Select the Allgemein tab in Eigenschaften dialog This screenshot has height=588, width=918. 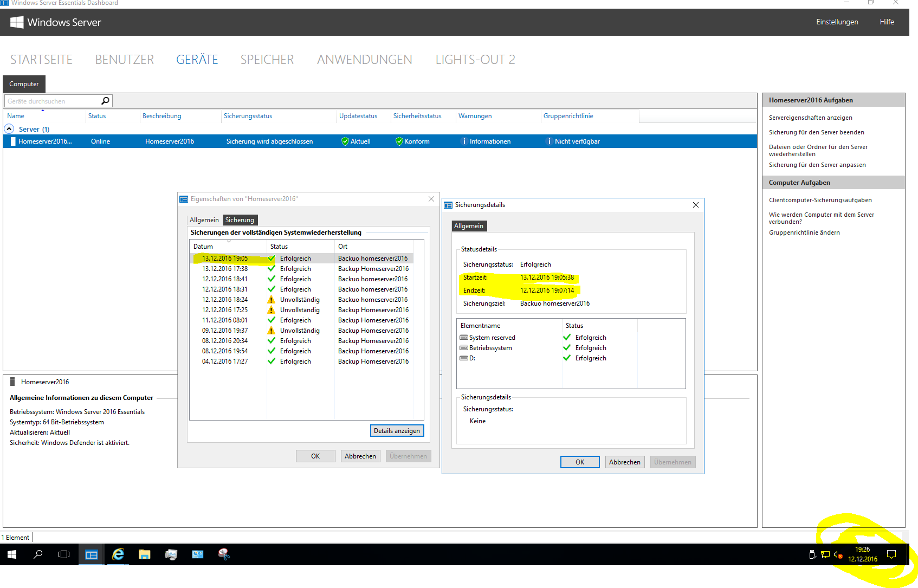click(x=204, y=220)
